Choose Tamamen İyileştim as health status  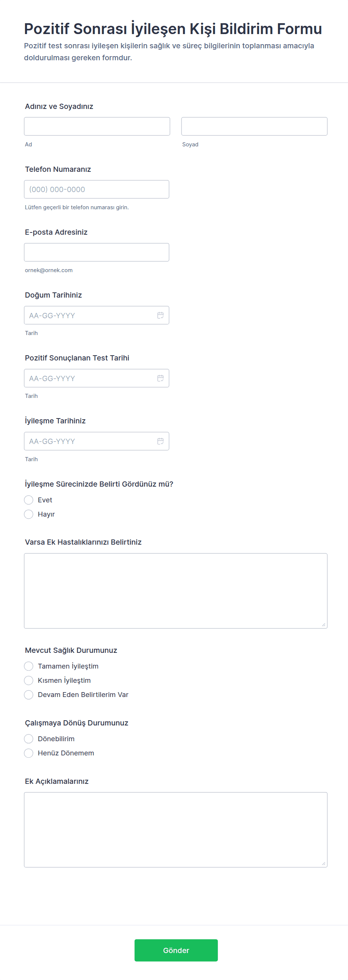(28, 666)
